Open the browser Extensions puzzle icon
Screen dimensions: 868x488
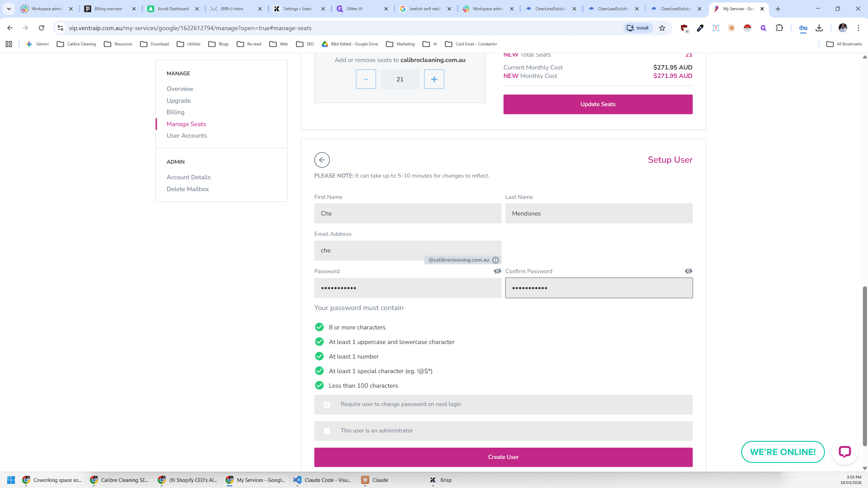[x=779, y=28]
